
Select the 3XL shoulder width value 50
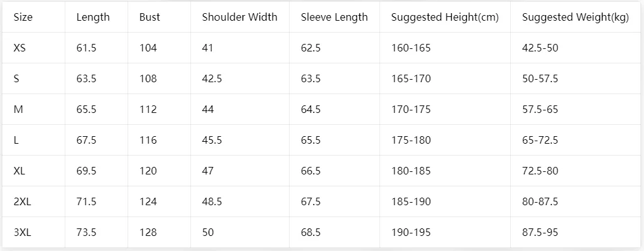(x=208, y=233)
